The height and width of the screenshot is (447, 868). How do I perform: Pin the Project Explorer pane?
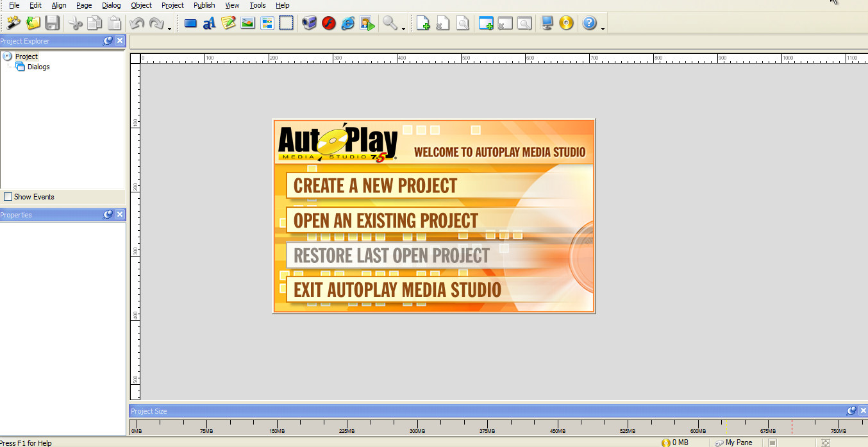(x=108, y=41)
